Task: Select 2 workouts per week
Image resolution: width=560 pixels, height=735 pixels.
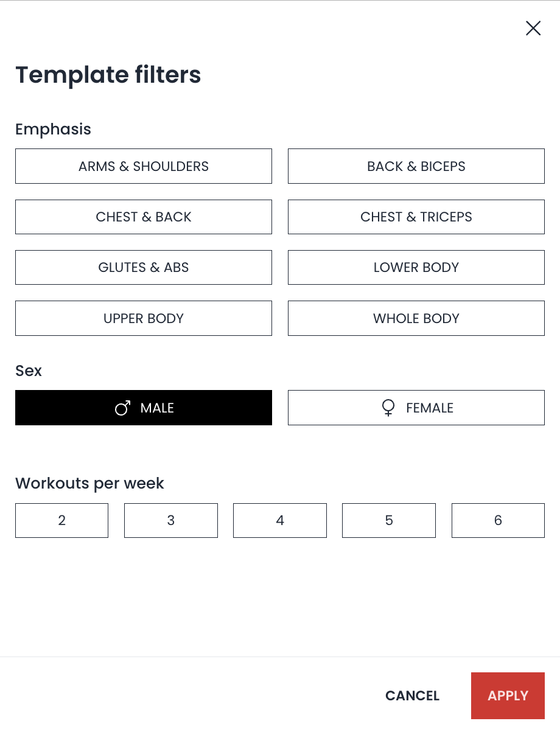Action: [x=61, y=520]
